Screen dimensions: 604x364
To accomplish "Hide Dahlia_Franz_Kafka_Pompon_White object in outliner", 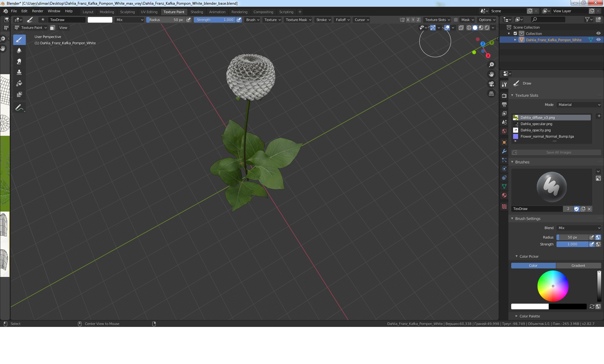I will [598, 40].
